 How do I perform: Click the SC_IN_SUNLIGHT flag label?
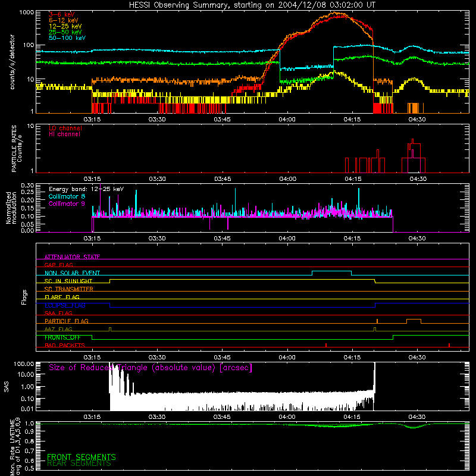tap(68, 281)
